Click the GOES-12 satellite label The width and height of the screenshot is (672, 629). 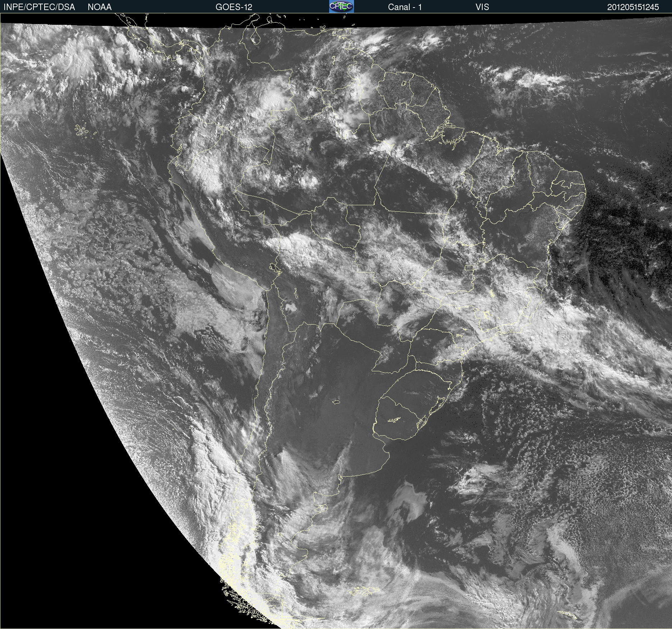pos(234,7)
